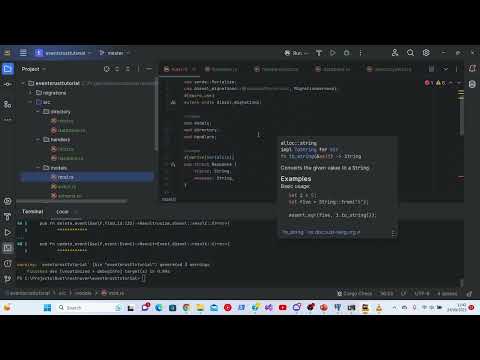Expand the migrations folder

(30, 93)
